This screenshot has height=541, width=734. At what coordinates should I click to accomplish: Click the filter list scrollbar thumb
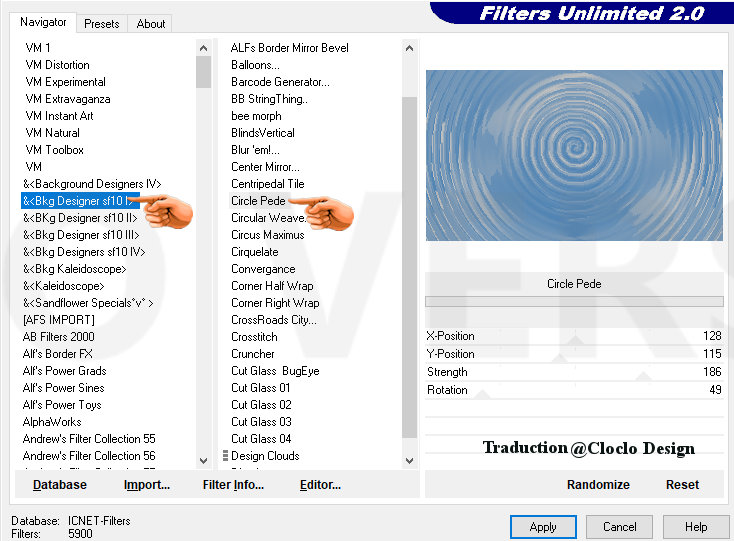point(409,268)
